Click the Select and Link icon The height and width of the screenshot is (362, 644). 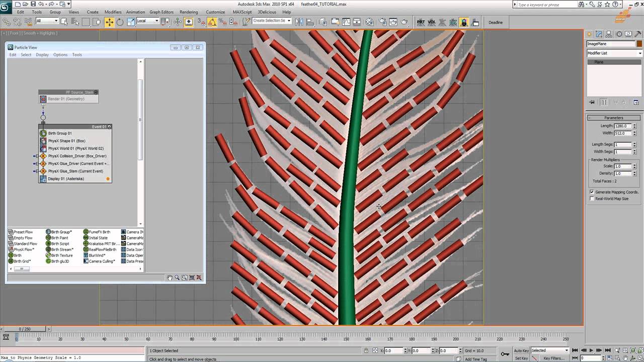click(x=7, y=22)
